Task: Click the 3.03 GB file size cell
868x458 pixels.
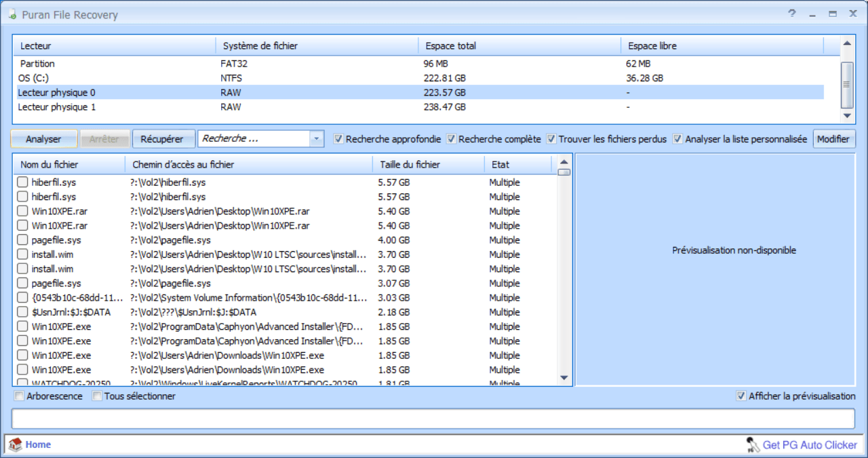Action: (394, 298)
